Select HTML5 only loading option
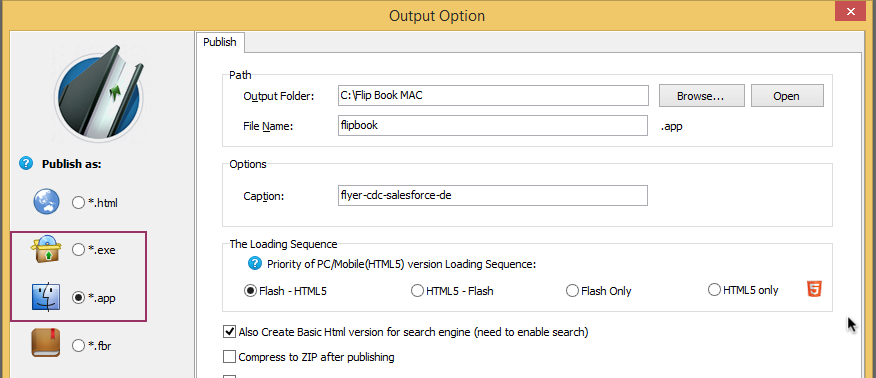 click(x=743, y=290)
